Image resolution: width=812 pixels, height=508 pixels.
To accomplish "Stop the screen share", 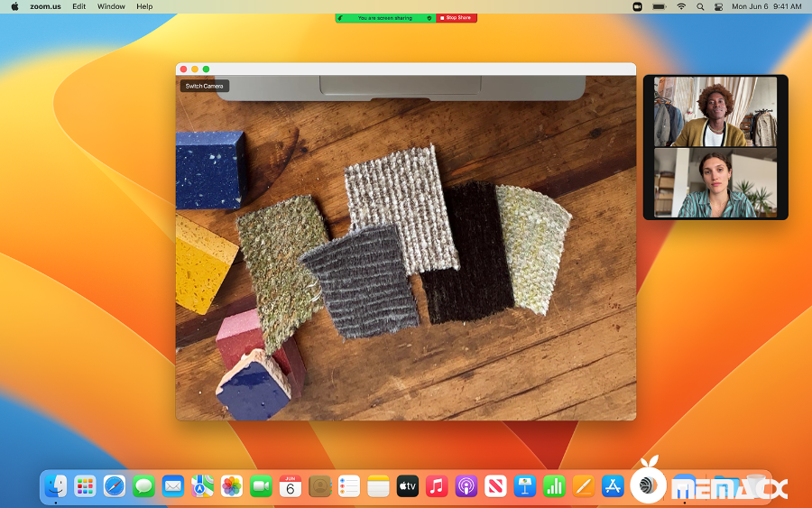I will [x=457, y=18].
